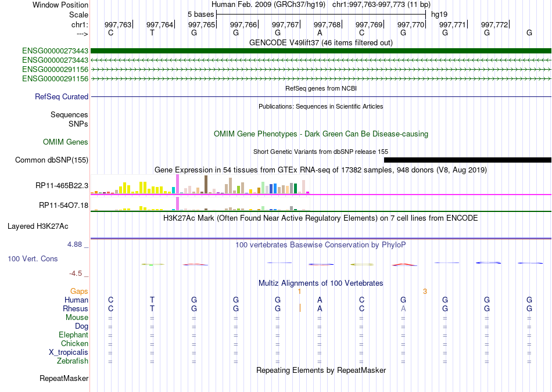Viewport: 552px width, 392px height.
Task: Click the Rhesus species label
Action: (x=76, y=309)
